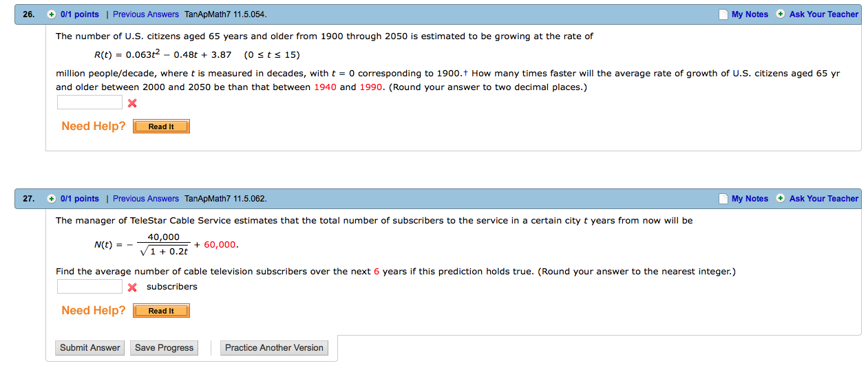
Task: Click the 40,000 numerator in the N(t) formula
Action: [164, 237]
